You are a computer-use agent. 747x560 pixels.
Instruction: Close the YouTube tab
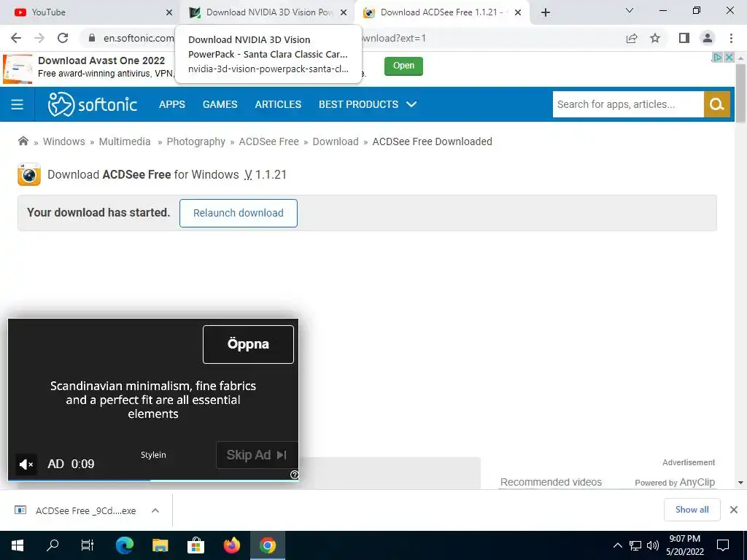click(x=169, y=12)
